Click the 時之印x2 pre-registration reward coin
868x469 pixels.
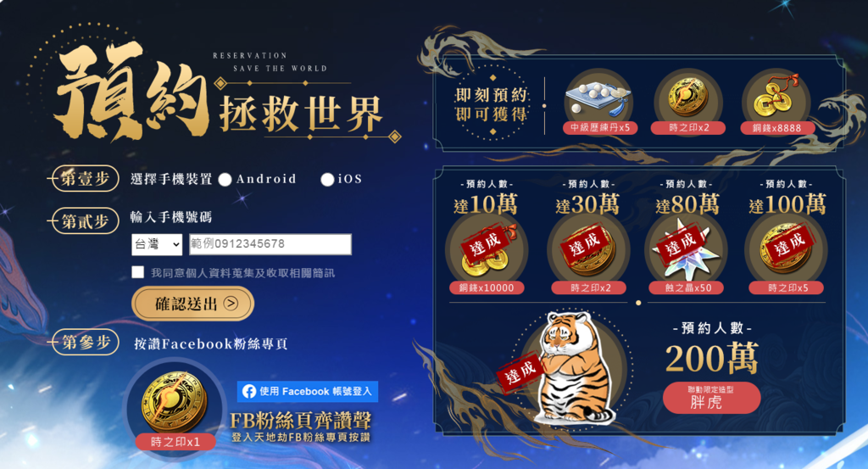coord(687,98)
